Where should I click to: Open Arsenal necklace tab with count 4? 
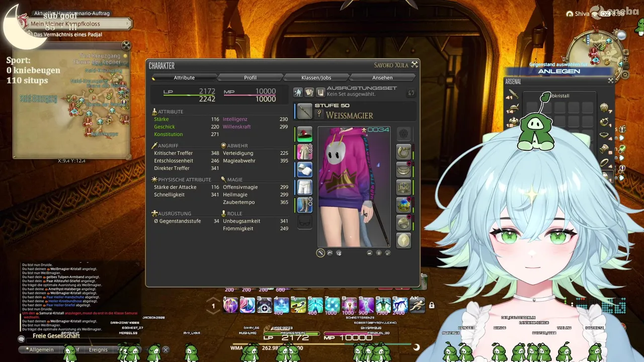click(605, 136)
